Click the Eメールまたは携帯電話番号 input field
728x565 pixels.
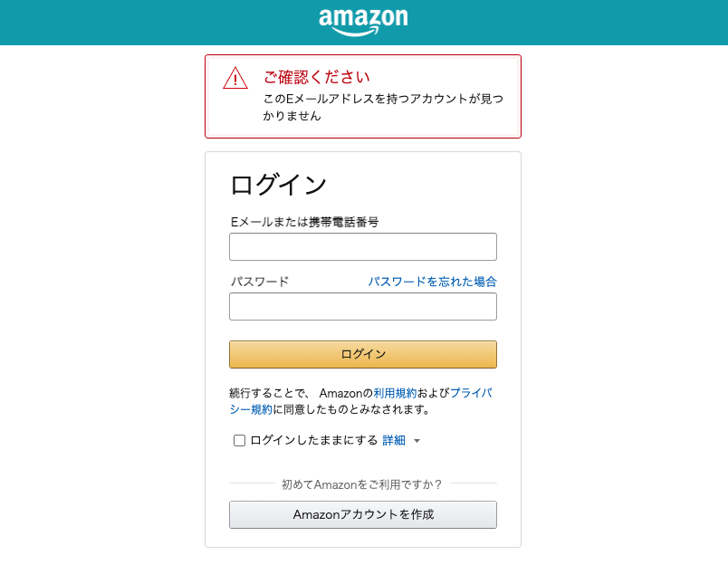point(363,246)
